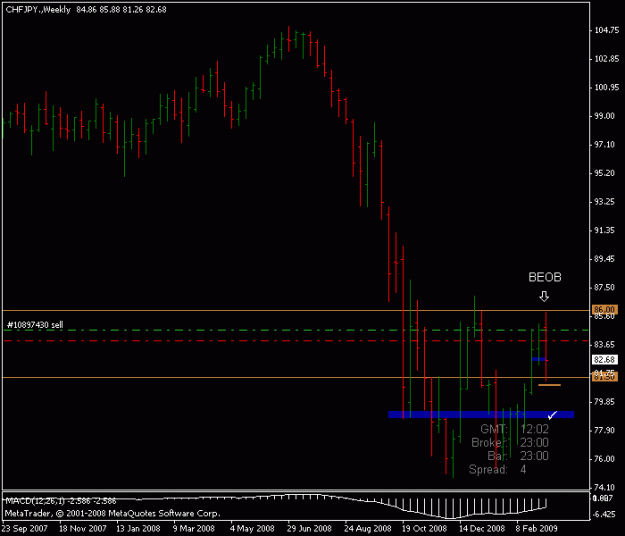Click the Broker: 23:00 time readout
The image size is (625, 536).
tap(510, 443)
